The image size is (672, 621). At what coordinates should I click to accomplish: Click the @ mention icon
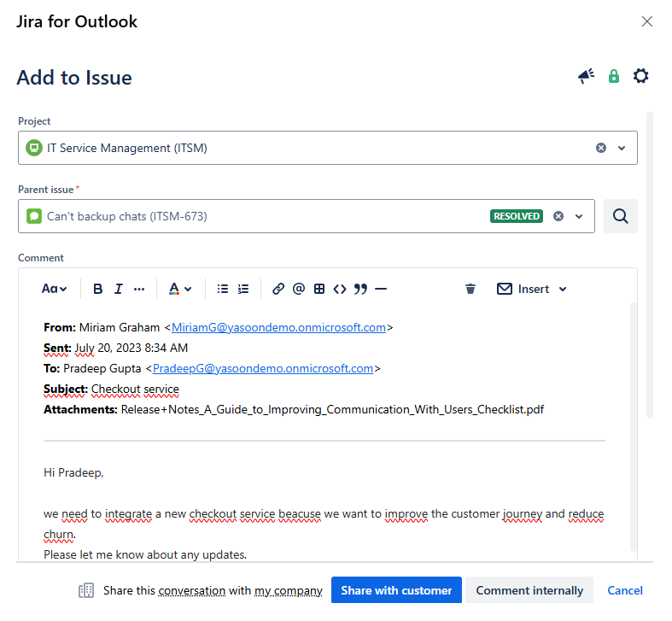coord(299,289)
